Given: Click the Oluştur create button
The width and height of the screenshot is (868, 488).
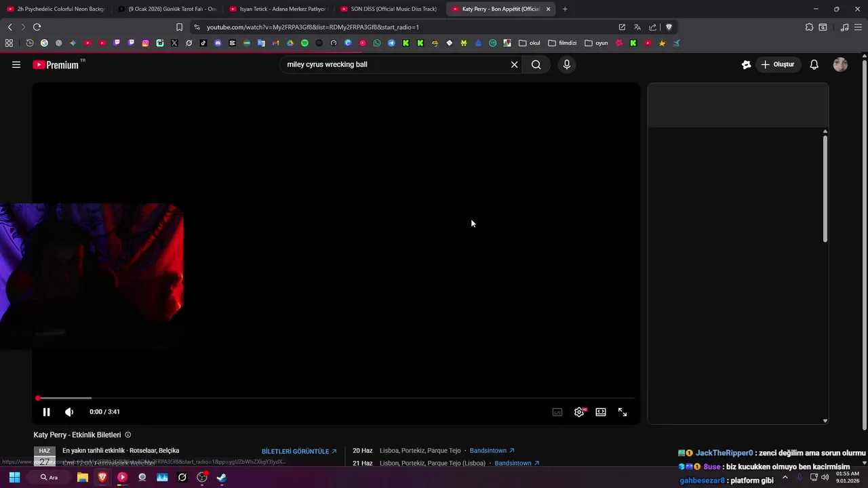Looking at the screenshot, I should (x=778, y=64).
